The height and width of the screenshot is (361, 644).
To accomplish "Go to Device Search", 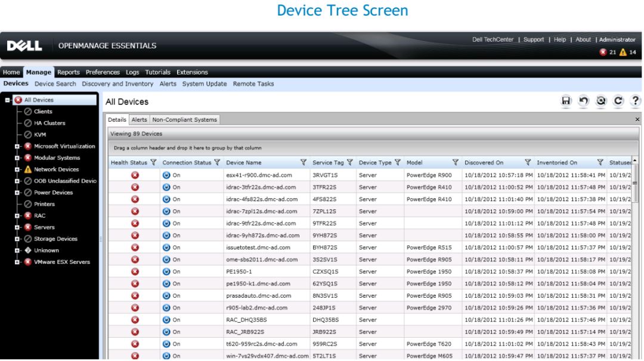I will point(55,84).
